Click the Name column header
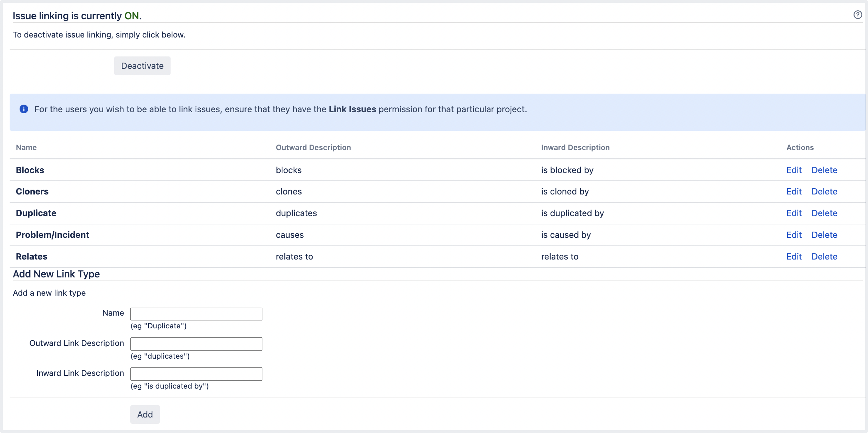 click(x=26, y=147)
